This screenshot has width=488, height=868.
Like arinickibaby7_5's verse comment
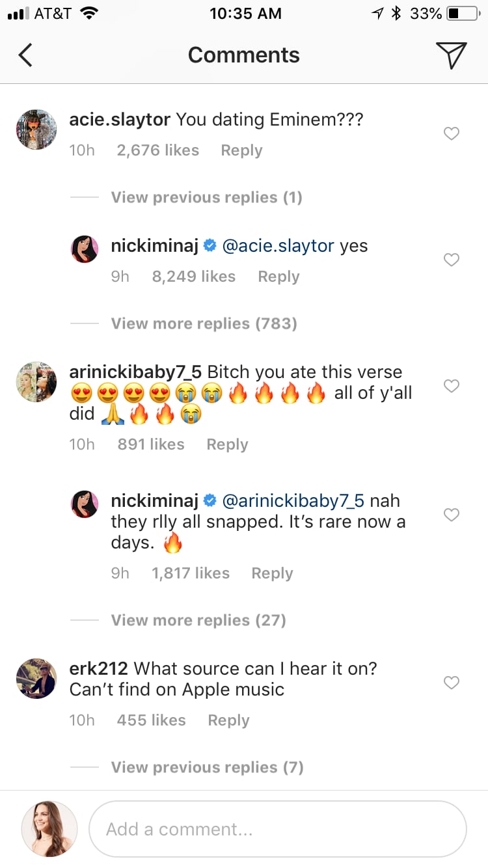pos(451,387)
